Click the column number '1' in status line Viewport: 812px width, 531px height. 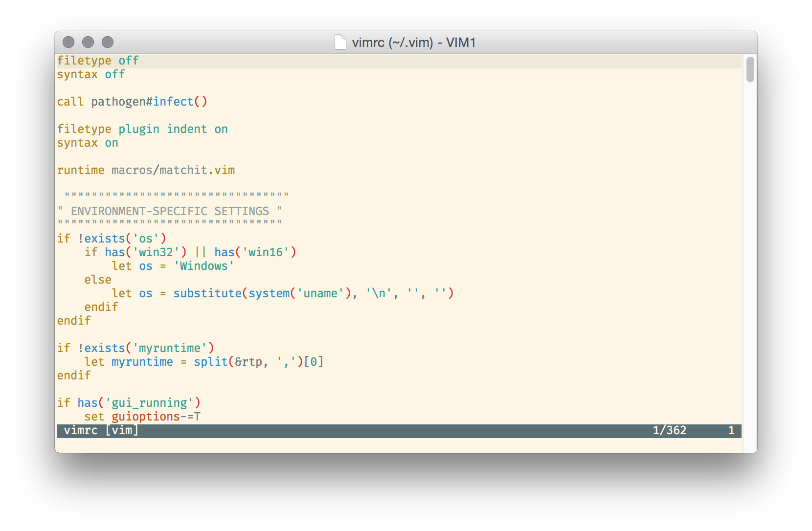pos(731,430)
